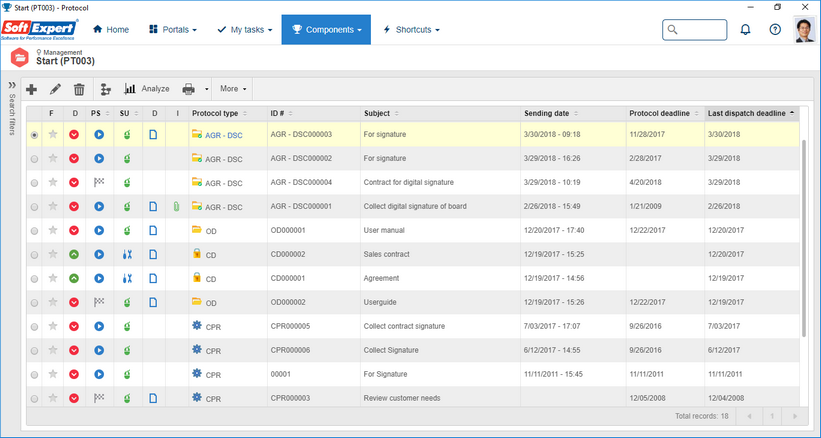The height and width of the screenshot is (438, 821).
Task: Click flag icon on CPR000003 row
Action: 99,398
